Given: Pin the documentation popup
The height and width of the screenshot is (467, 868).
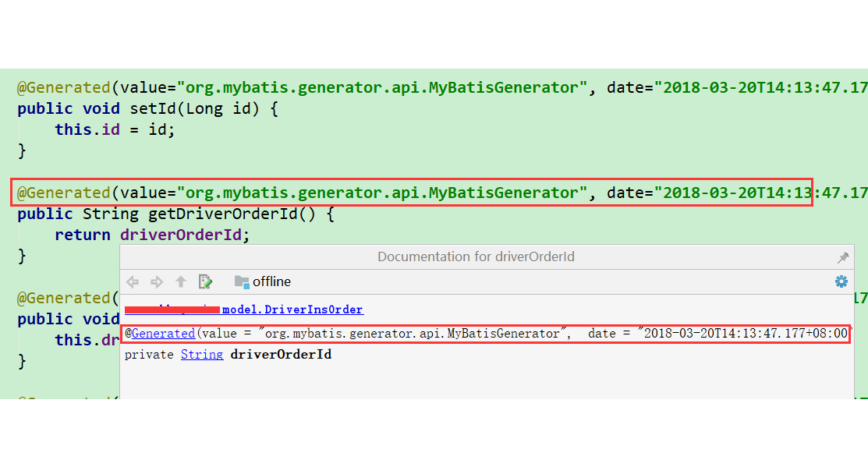Looking at the screenshot, I should (x=842, y=257).
